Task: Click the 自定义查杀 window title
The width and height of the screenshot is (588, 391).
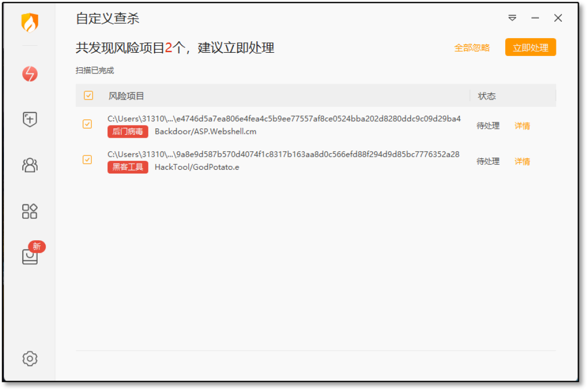Action: tap(108, 18)
